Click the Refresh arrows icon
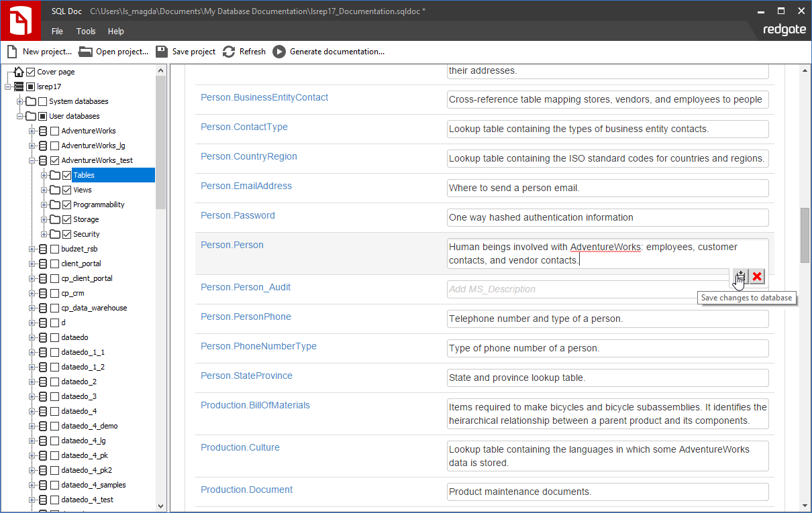The width and height of the screenshot is (812, 513). click(229, 52)
